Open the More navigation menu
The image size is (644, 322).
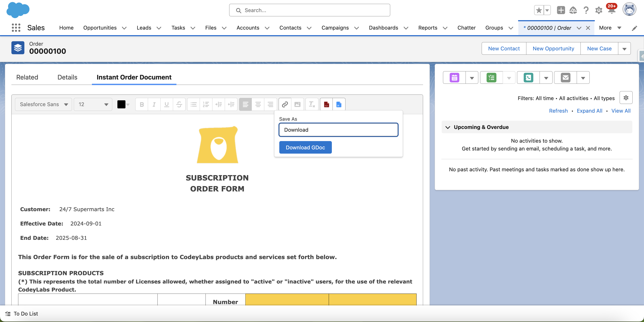(x=610, y=28)
